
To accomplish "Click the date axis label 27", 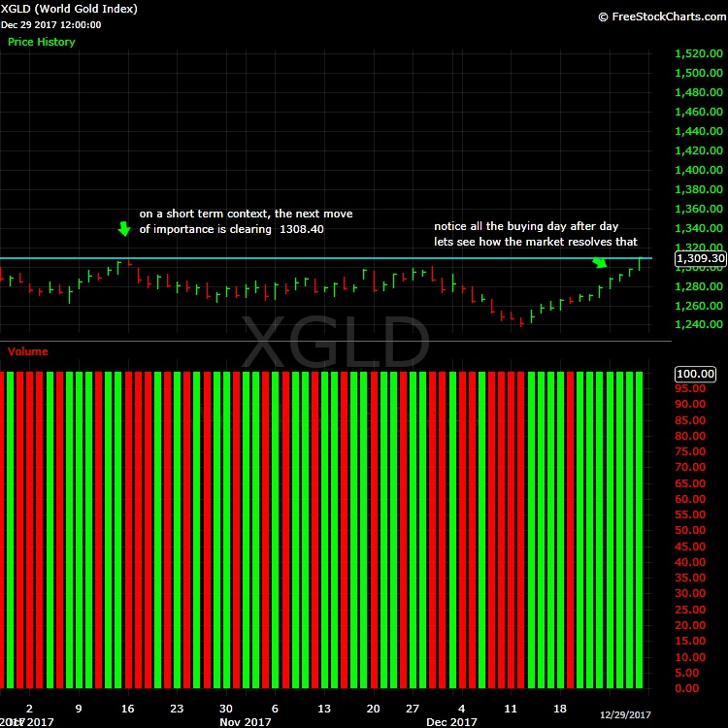I will pyautogui.click(x=413, y=709).
